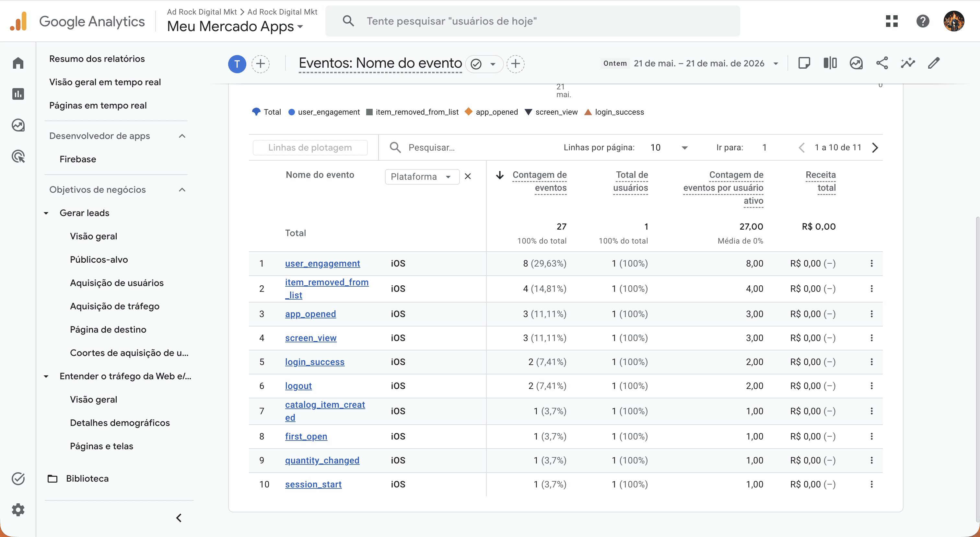Image resolution: width=980 pixels, height=537 pixels.
Task: Edit report with the pencil icon
Action: (x=934, y=63)
